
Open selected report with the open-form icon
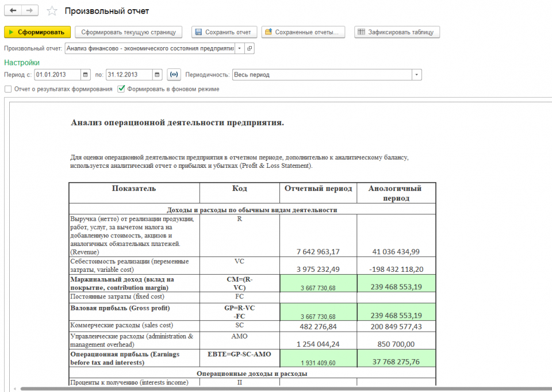[x=249, y=48]
